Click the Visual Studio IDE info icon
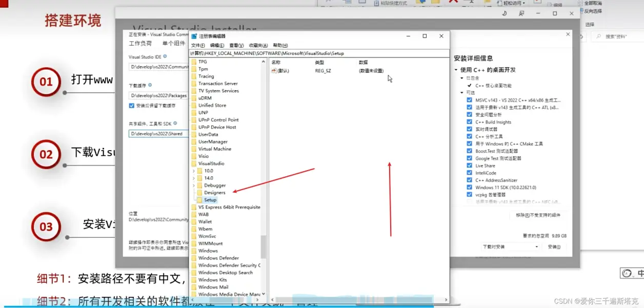The height and width of the screenshot is (308, 644). (x=165, y=57)
